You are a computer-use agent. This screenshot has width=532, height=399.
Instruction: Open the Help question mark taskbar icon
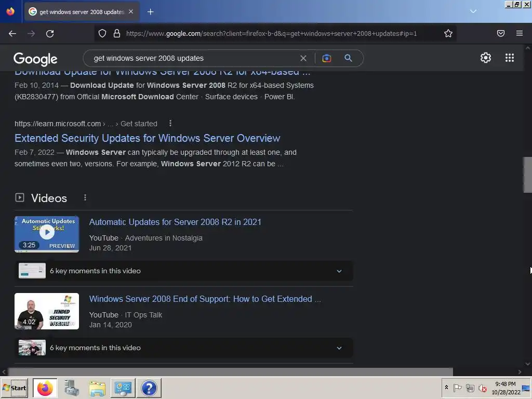pos(149,388)
